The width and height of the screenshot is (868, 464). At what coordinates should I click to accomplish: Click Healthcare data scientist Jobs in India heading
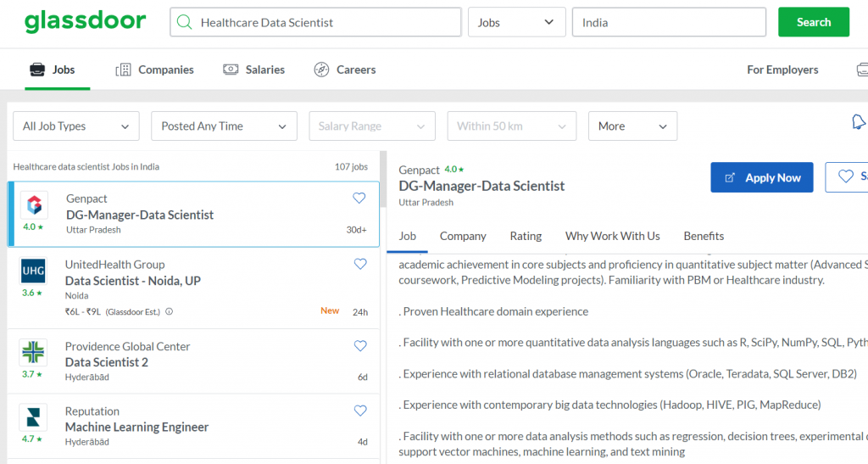(x=86, y=166)
